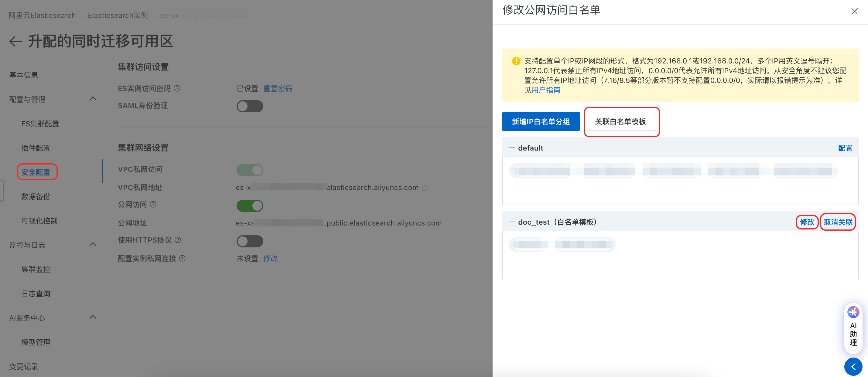Click help icon beside 公网访问 label
This screenshot has width=868, height=377.
[153, 205]
